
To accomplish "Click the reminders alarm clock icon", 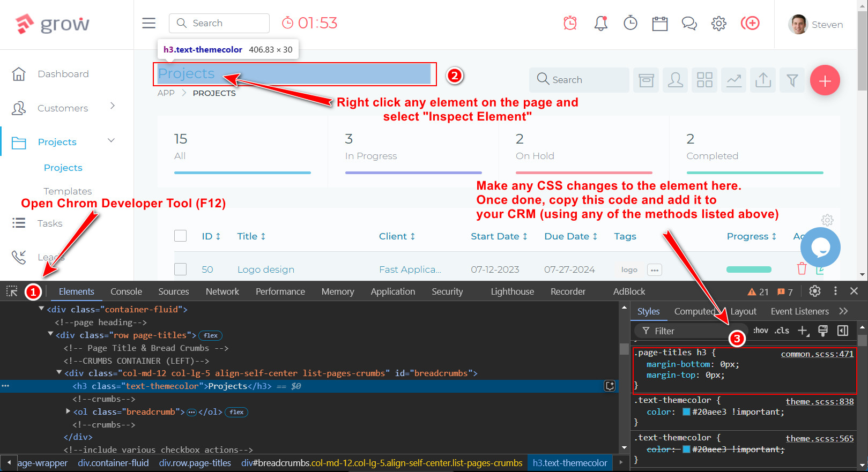I will coord(570,23).
